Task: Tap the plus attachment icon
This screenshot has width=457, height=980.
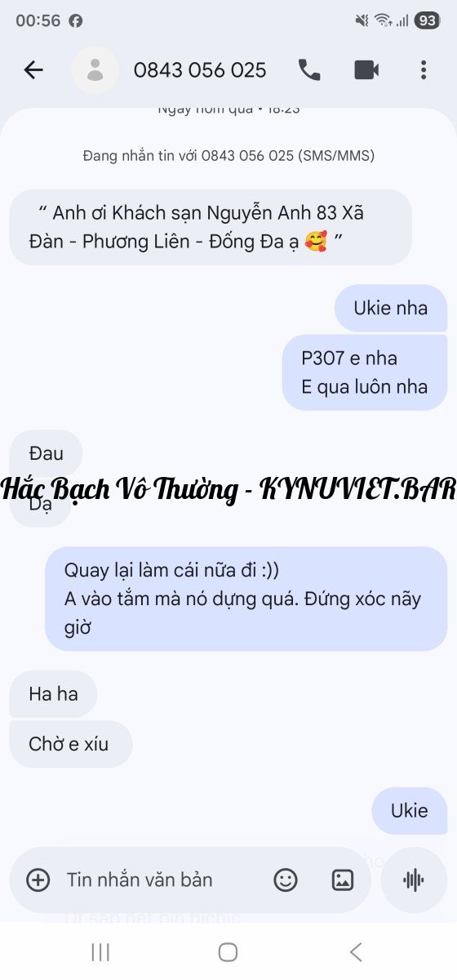Action: pyautogui.click(x=38, y=880)
